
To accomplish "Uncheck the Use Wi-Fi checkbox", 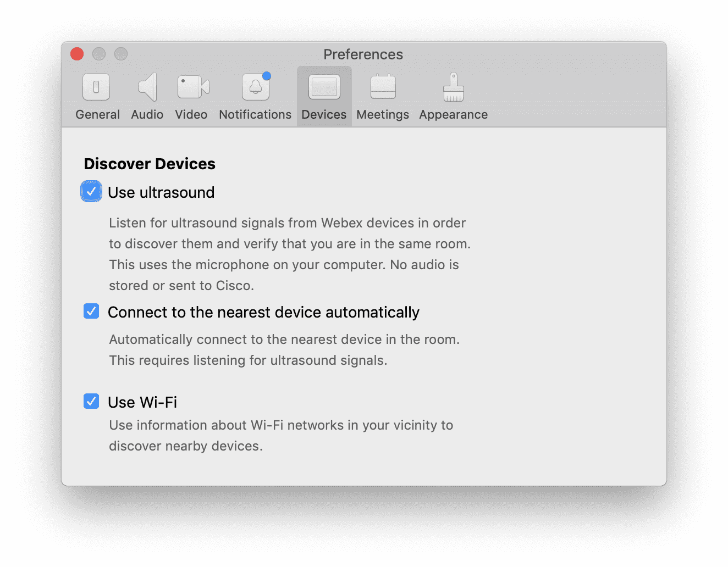I will [91, 401].
